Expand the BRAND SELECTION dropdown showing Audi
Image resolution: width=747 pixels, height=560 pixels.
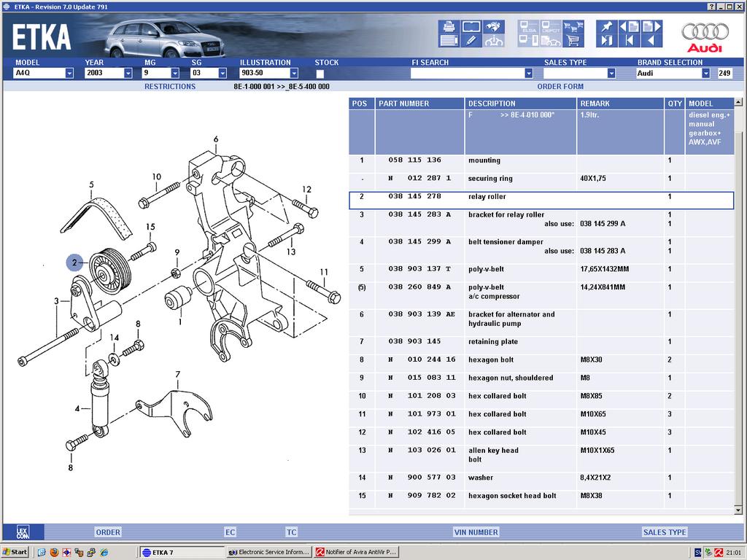coord(705,73)
